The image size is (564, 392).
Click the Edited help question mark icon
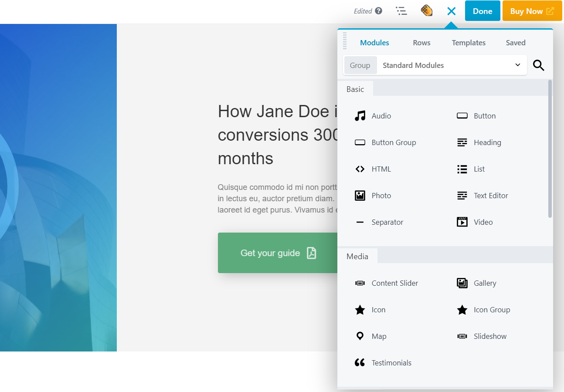(378, 11)
